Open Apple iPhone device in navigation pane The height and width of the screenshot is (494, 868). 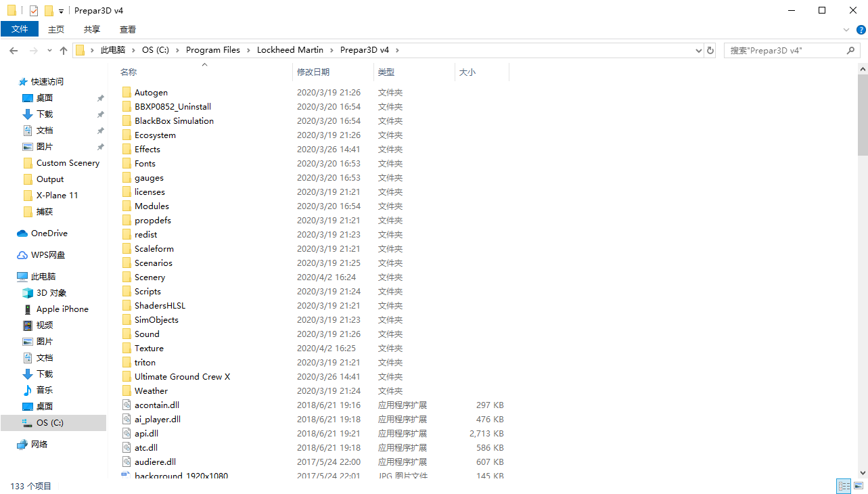62,309
